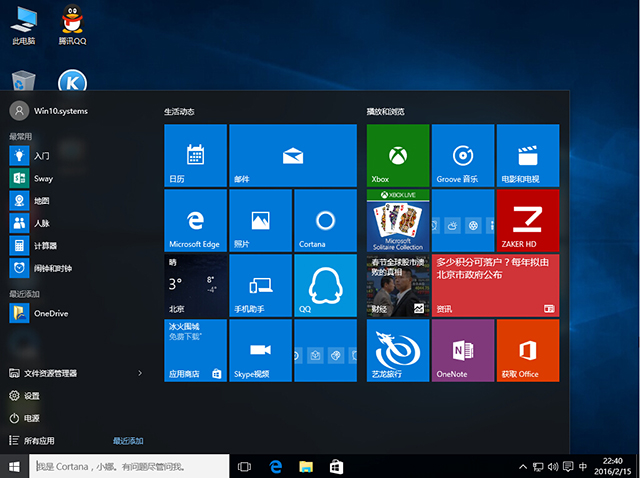Screen dimensions: 640x478
Task: Open the Store icon on taskbar
Action: pyautogui.click(x=337, y=466)
